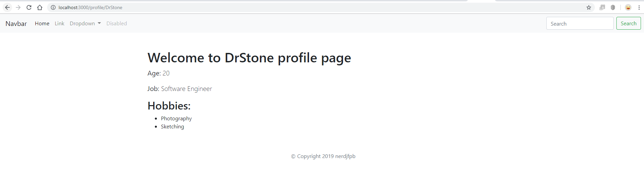
Task: Go back using the browser back arrow
Action: click(7, 7)
